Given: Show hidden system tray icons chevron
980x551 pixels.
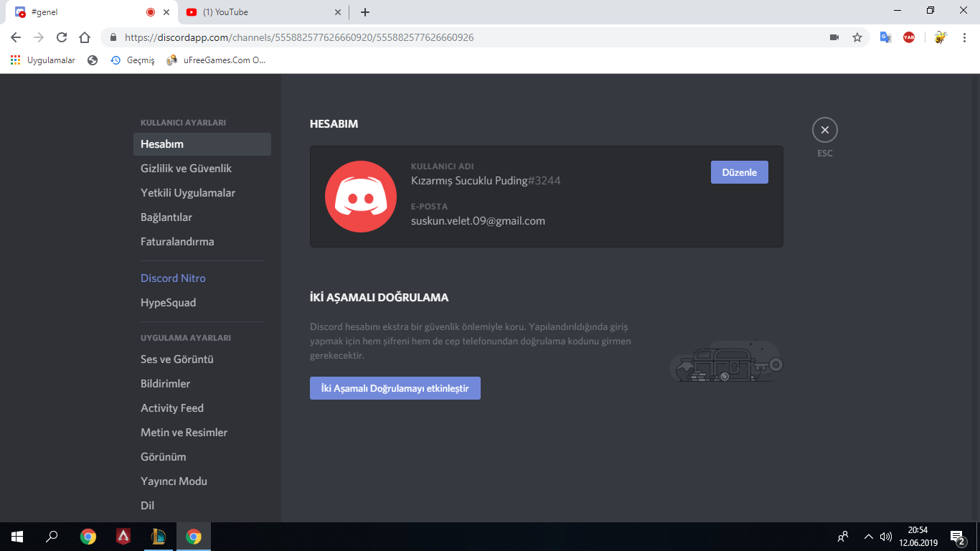Looking at the screenshot, I should click(868, 537).
